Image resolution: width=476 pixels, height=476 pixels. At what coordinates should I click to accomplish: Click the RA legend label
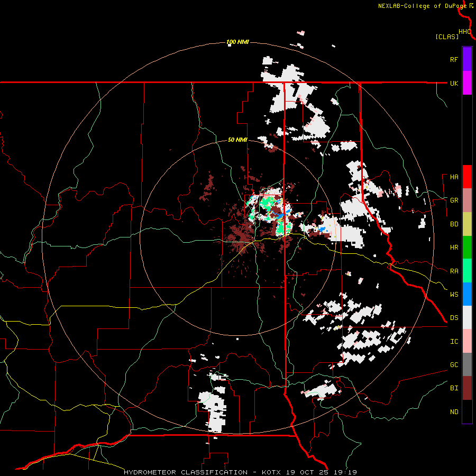(x=454, y=271)
